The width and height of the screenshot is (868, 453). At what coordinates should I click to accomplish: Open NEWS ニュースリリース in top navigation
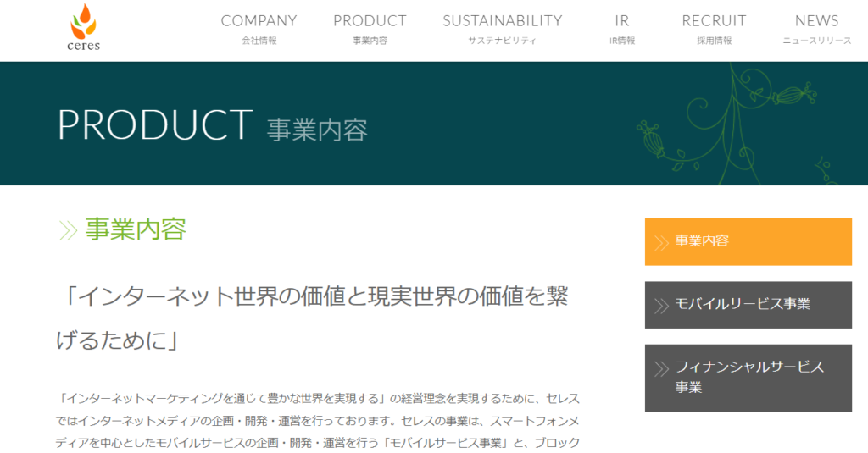coord(816,29)
